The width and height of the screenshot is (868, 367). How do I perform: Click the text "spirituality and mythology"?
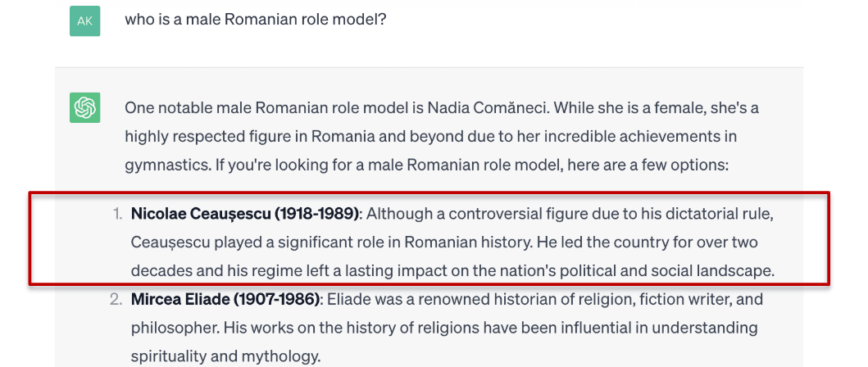225,357
